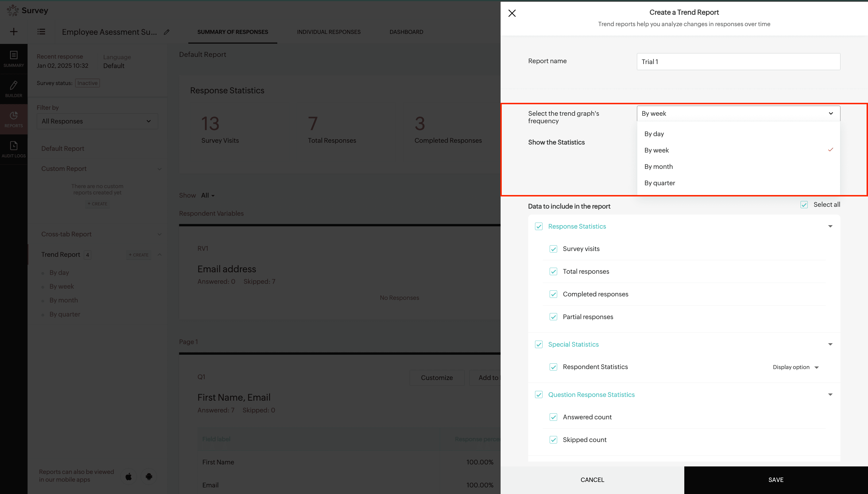Viewport: 868px width, 494px height.
Task: Collapse the Response Statistics section arrow
Action: 830,226
